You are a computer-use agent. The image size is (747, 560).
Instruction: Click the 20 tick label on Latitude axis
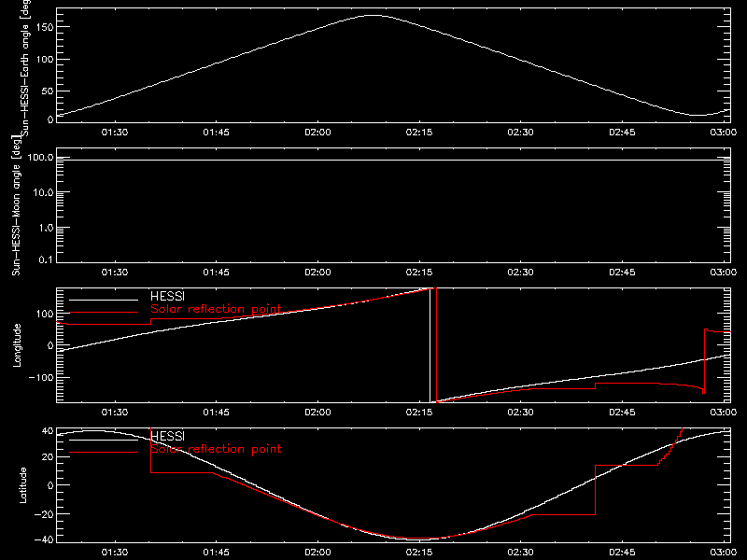click(48, 457)
